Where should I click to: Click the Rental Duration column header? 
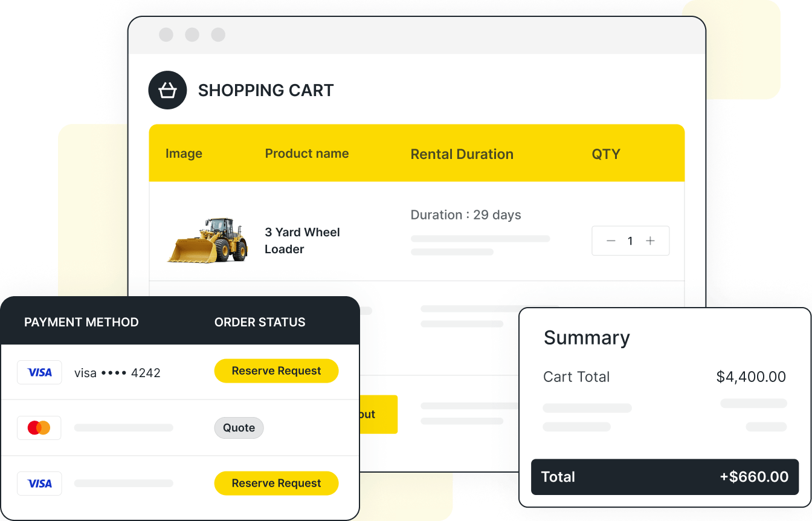pyautogui.click(x=462, y=154)
